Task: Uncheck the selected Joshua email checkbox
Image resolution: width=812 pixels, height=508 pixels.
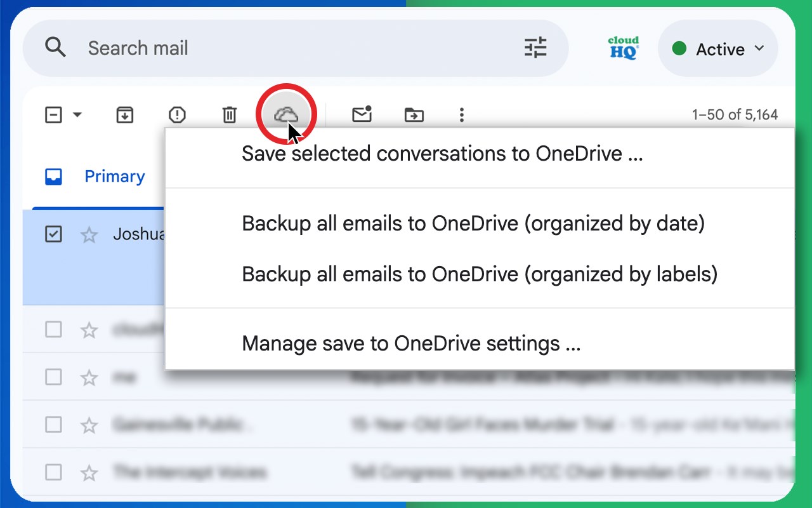Action: [54, 234]
